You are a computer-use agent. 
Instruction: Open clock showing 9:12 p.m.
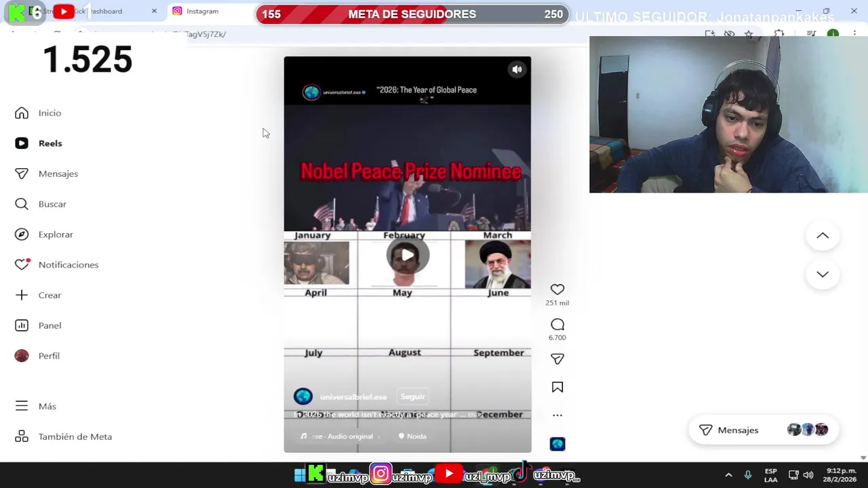click(841, 475)
